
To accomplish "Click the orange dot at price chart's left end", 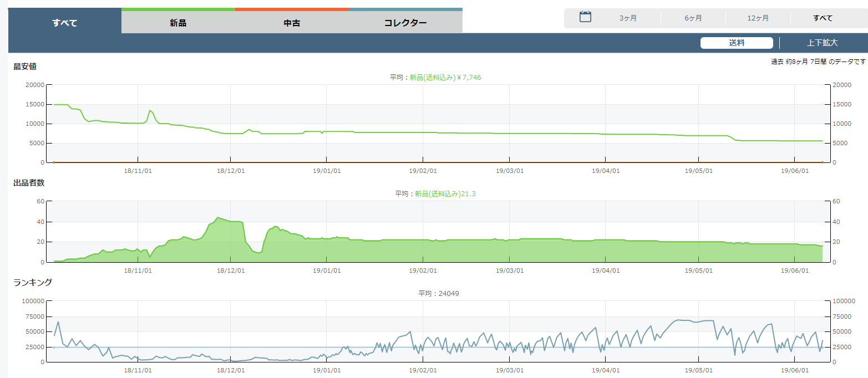I will 54,162.
